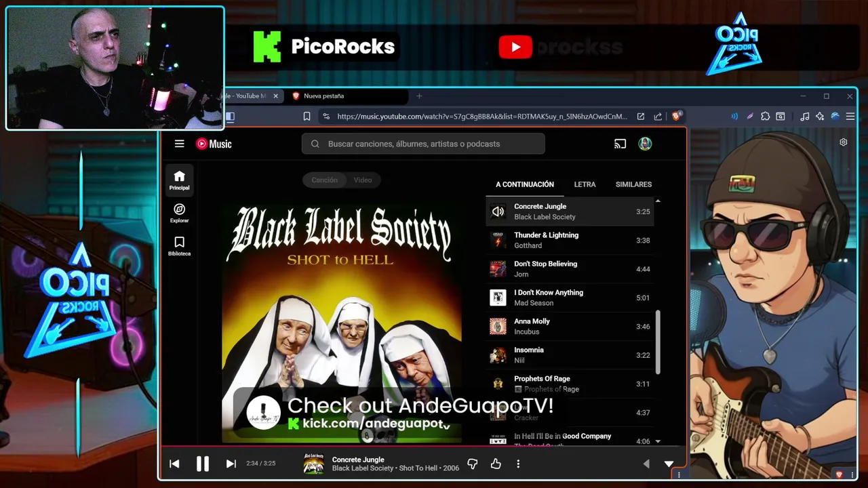Open in app icon in address bar
Screen dimensions: 868x488
[x=640, y=117]
